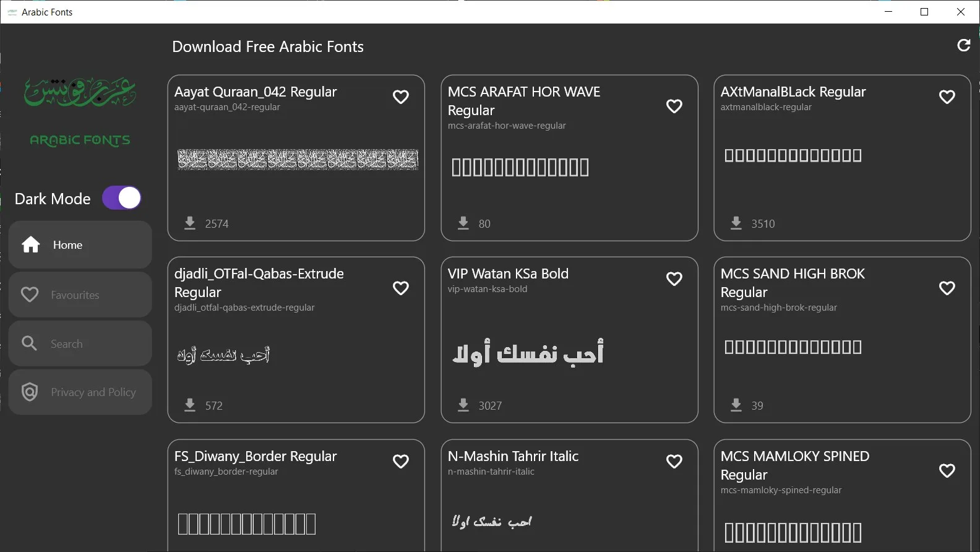The image size is (980, 552).
Task: Click the 'djadli_otfal-qabas-extrude-regular' slug text
Action: (244, 308)
